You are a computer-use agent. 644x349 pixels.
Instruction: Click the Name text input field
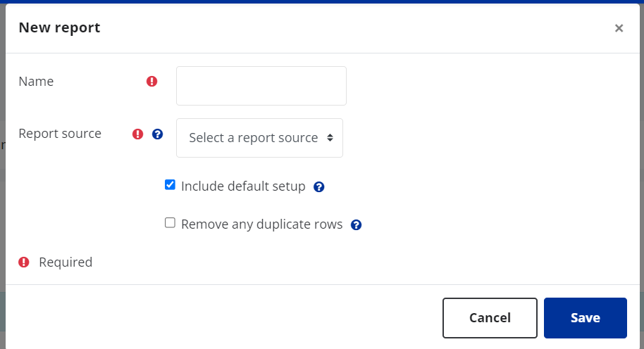click(261, 86)
